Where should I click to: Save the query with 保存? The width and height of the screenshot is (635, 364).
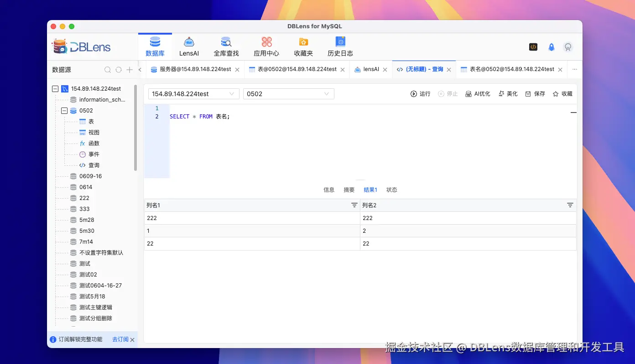(x=535, y=94)
